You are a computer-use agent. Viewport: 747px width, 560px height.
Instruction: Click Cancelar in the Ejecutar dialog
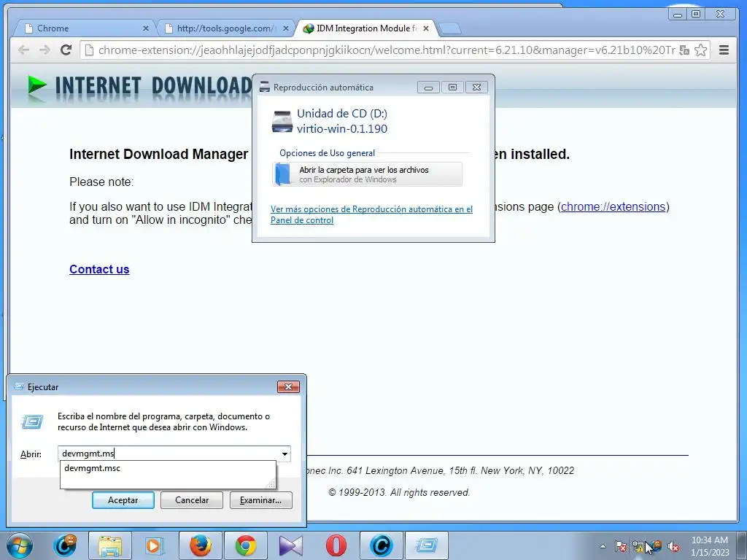pyautogui.click(x=192, y=500)
